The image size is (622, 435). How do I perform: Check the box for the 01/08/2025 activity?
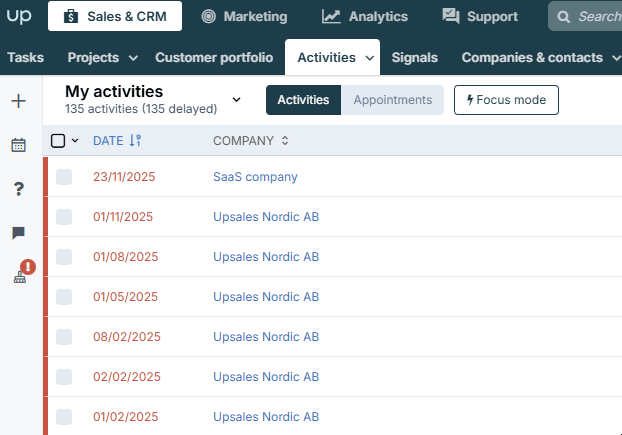point(64,257)
